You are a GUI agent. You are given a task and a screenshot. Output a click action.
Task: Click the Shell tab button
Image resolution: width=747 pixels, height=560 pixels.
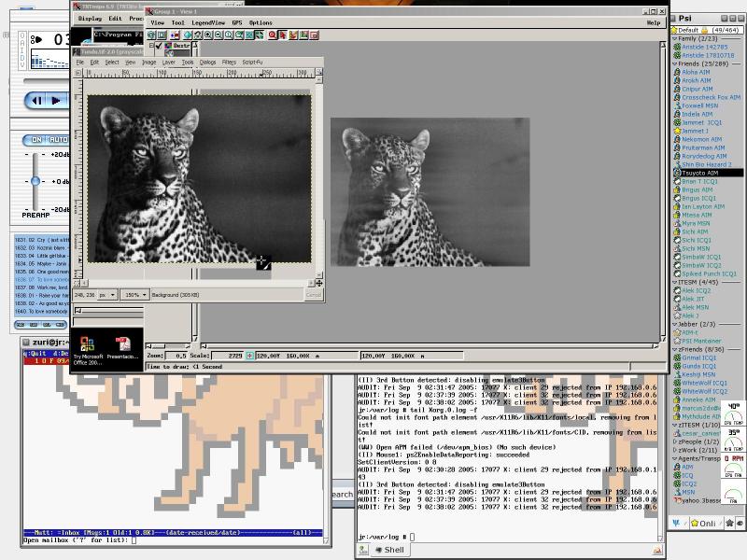(x=389, y=550)
